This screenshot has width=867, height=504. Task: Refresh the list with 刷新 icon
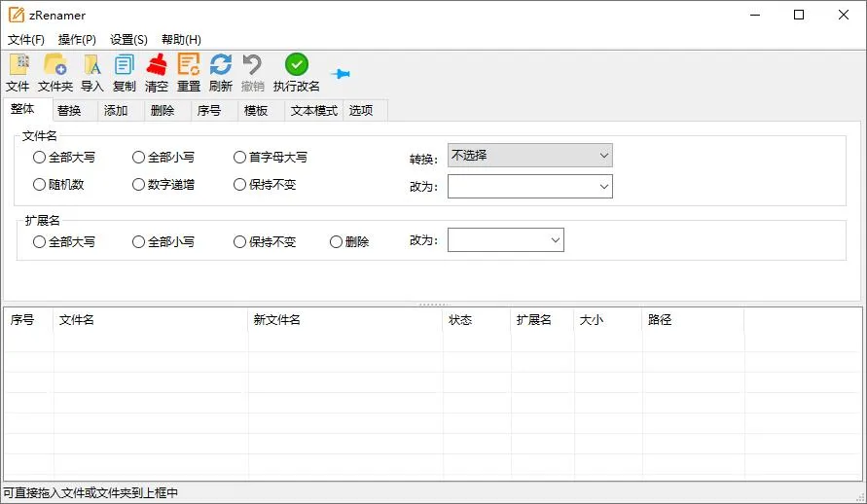click(221, 66)
